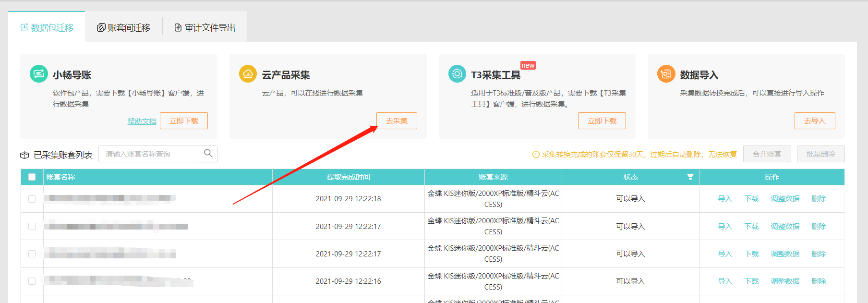Screen dimensions: 868x303
Task: Focus the 请输入账套名称查询 search field
Action: (x=149, y=154)
